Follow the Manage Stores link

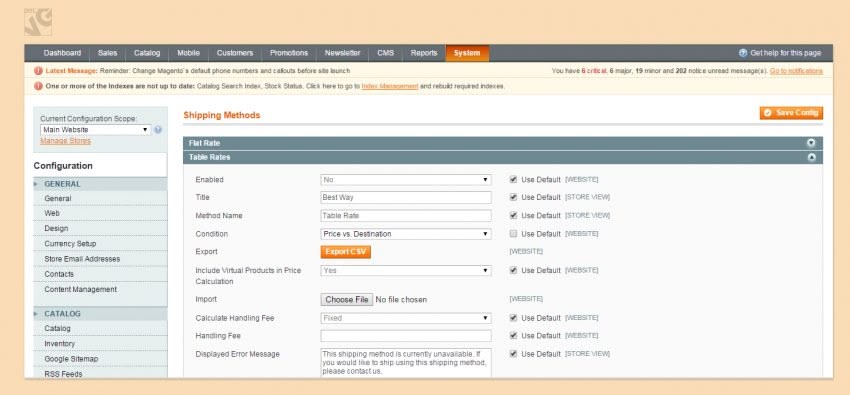[66, 141]
